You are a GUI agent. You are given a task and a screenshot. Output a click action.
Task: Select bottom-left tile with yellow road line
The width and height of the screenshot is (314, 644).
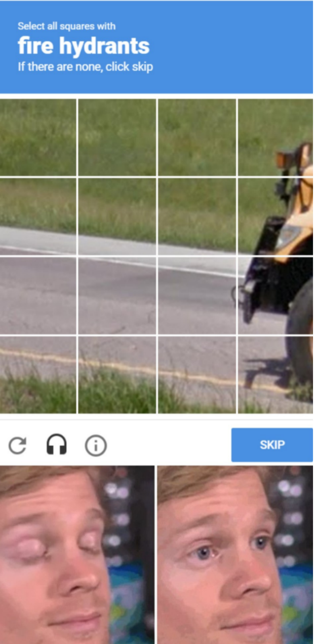pyautogui.click(x=38, y=375)
